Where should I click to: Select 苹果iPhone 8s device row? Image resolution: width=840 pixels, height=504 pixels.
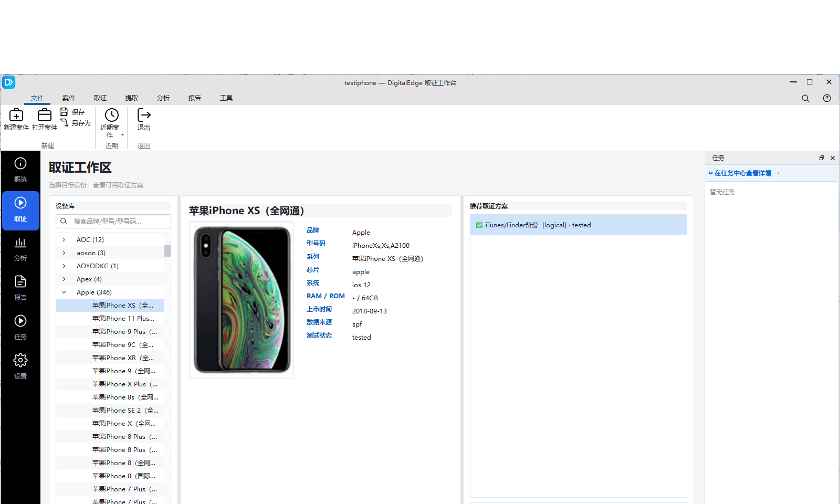(x=110, y=397)
